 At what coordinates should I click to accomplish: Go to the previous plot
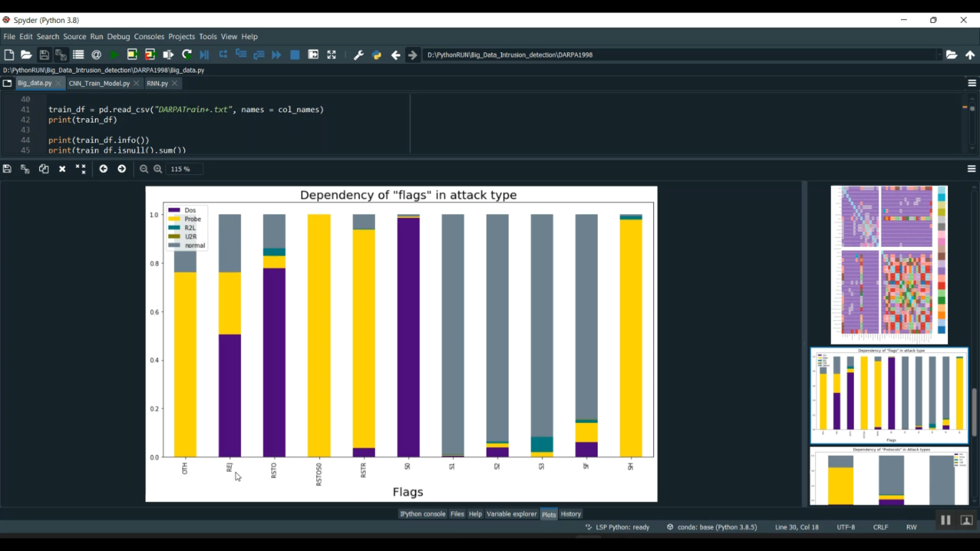[x=103, y=169]
